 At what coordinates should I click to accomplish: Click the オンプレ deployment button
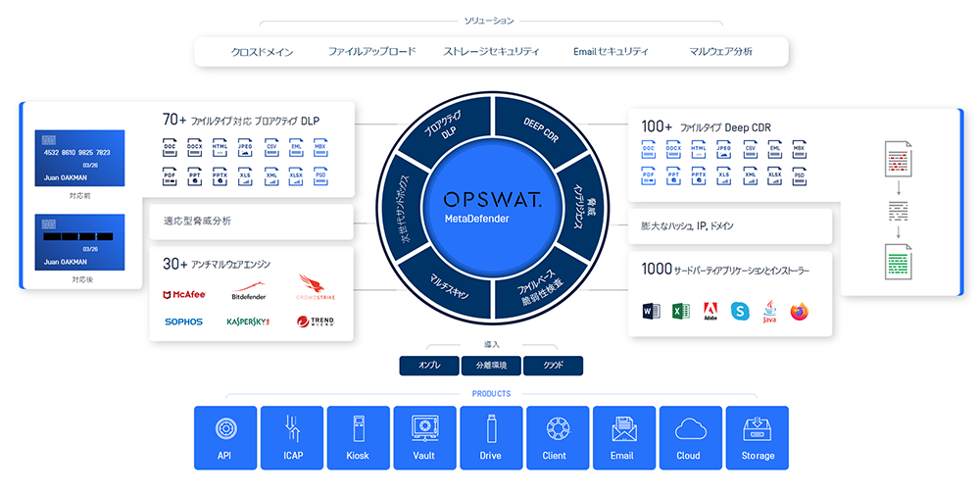click(429, 366)
